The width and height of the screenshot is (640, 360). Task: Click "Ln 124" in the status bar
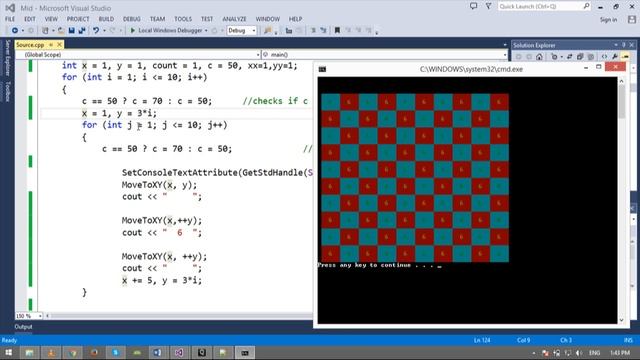482,340
